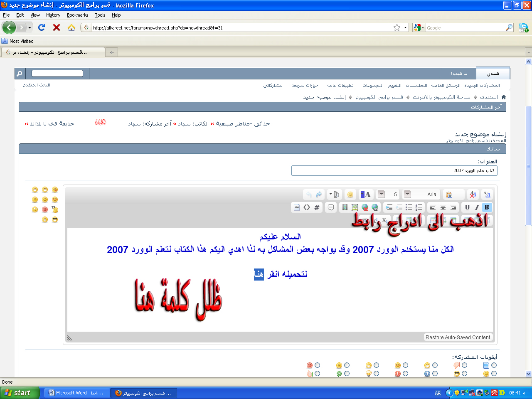Select the document page post icon option
Screen dimensions: 532x399
494,365
